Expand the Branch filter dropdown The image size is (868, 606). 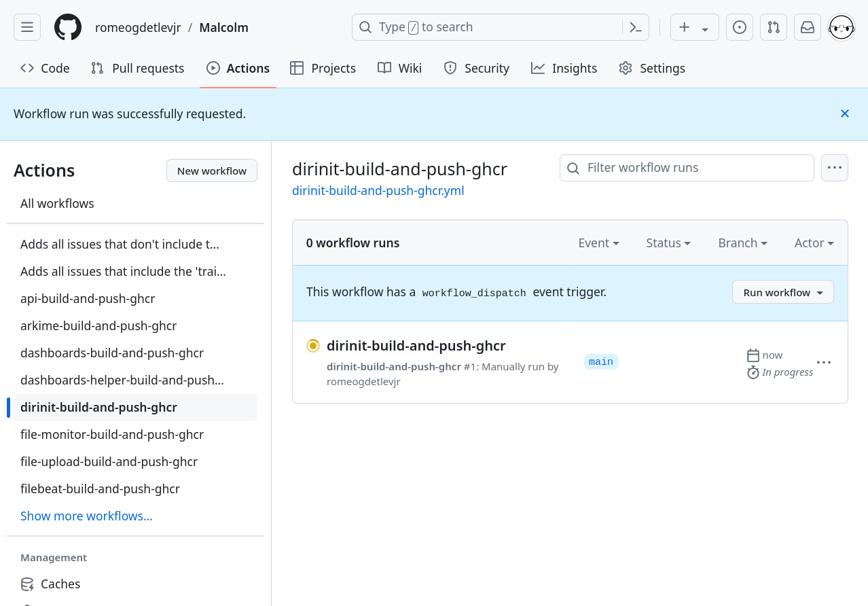tap(742, 243)
